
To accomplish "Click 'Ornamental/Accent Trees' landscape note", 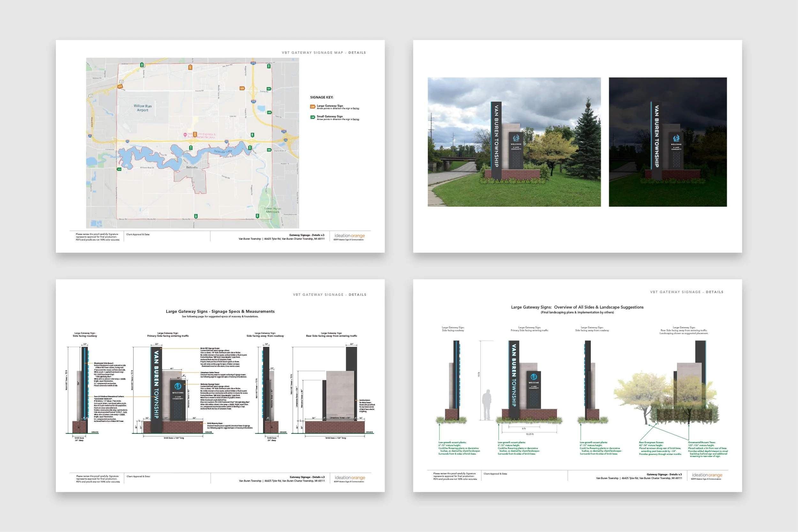I will click(708, 450).
